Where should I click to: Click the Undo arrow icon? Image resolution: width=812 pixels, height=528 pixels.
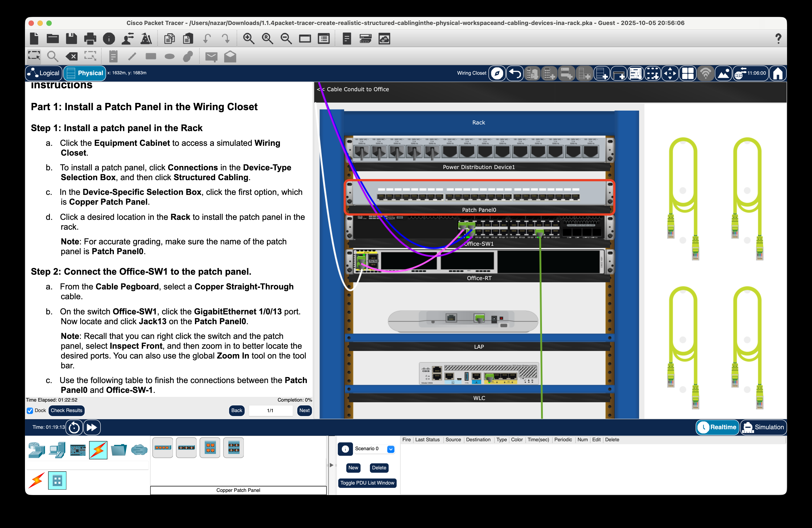[207, 39]
